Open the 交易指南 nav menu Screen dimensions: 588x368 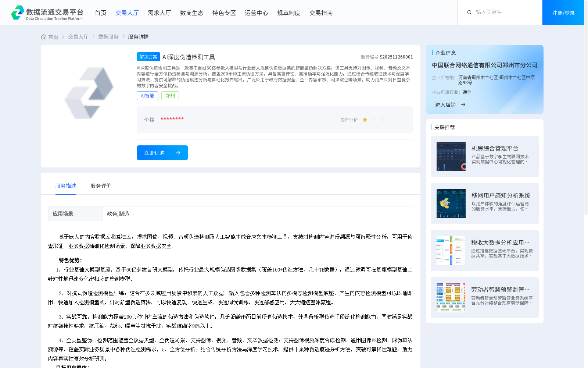click(321, 13)
